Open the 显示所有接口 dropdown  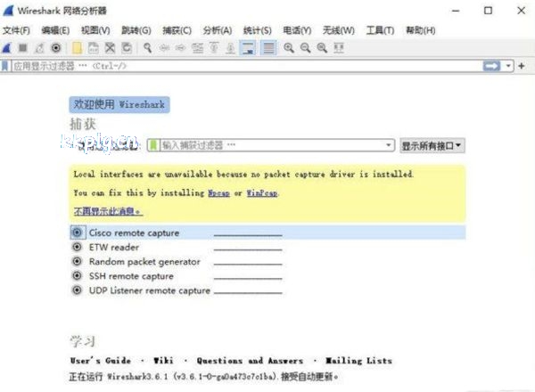432,145
